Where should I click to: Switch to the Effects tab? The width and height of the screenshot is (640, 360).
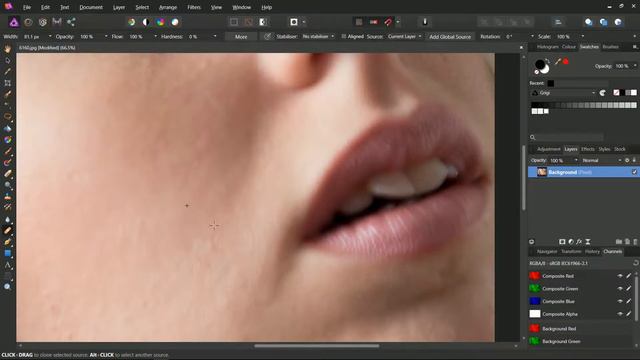coord(588,149)
